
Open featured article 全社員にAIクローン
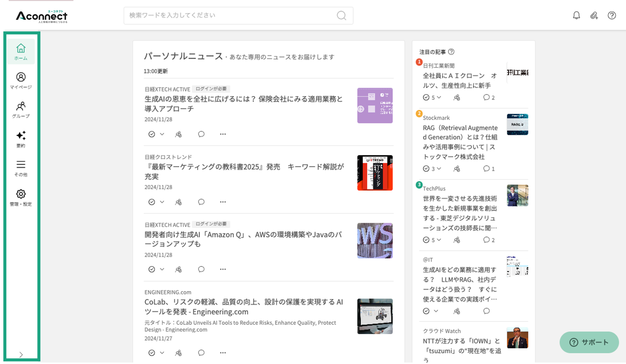(460, 80)
